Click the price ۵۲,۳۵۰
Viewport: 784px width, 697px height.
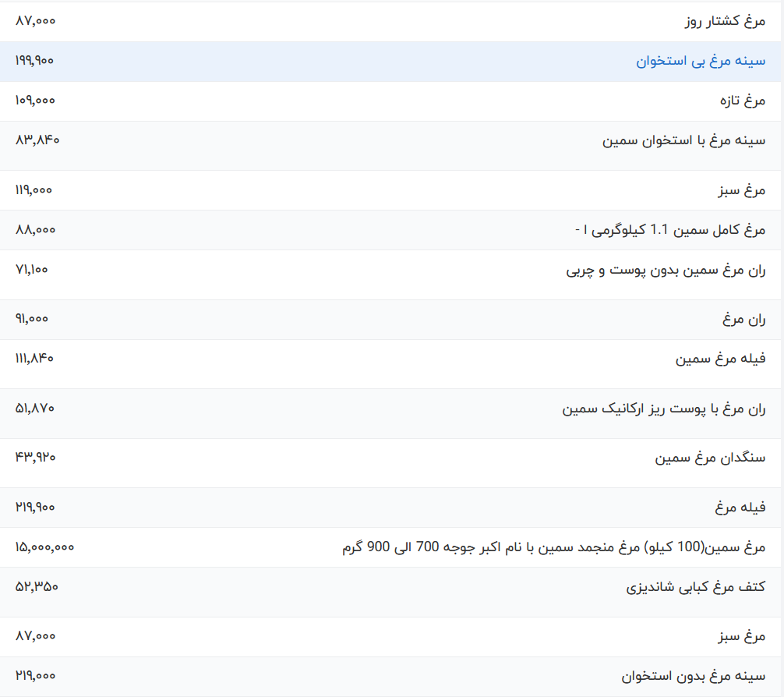(x=37, y=586)
